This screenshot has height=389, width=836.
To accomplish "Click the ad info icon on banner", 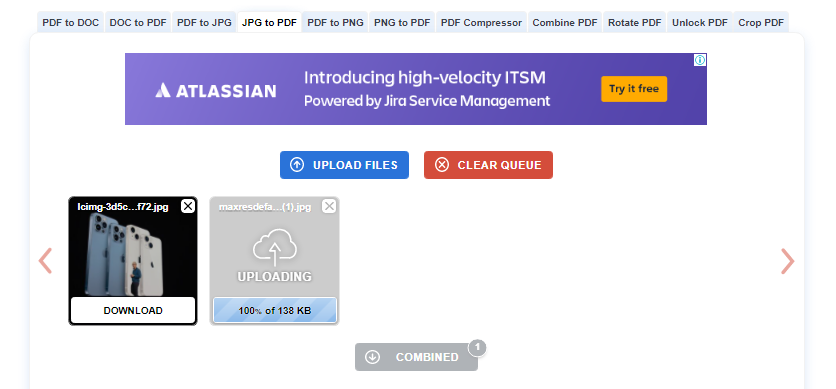I will point(700,60).
